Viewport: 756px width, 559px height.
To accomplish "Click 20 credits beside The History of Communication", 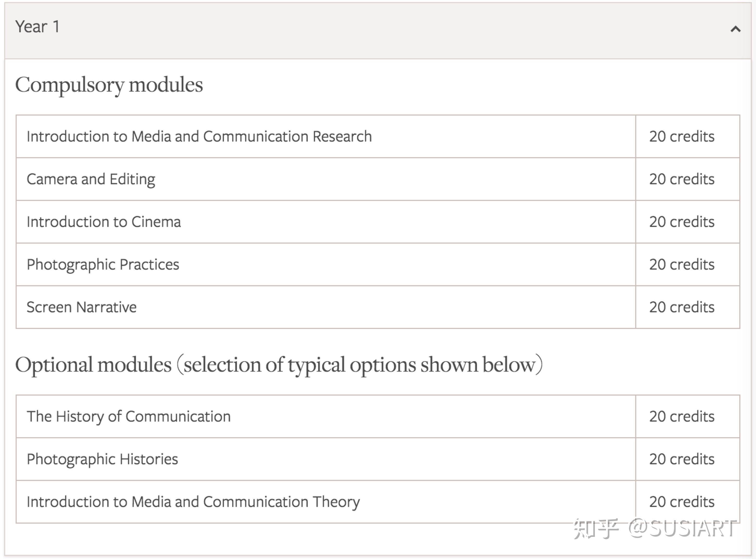I will tap(682, 417).
